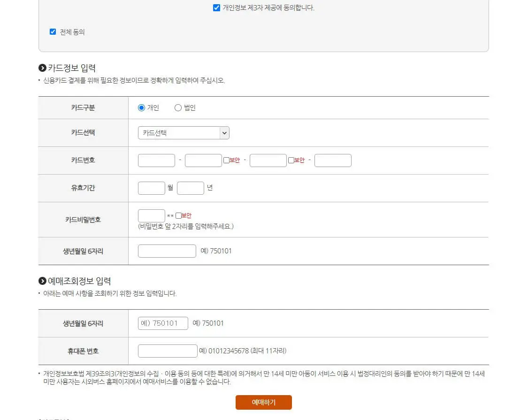The width and height of the screenshot is (513, 420).
Task: Click the 예매하기 button
Action: pos(264,402)
